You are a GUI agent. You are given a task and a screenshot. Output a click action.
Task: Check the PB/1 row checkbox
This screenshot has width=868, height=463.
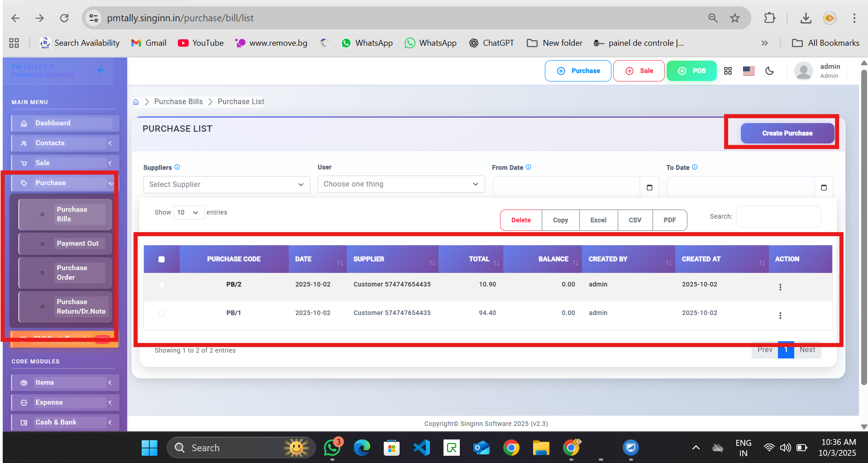[x=162, y=313]
